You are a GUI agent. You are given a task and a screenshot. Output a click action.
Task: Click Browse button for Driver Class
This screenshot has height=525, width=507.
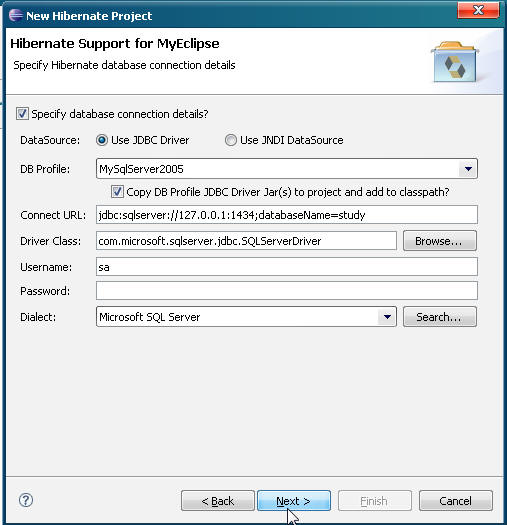(x=440, y=241)
